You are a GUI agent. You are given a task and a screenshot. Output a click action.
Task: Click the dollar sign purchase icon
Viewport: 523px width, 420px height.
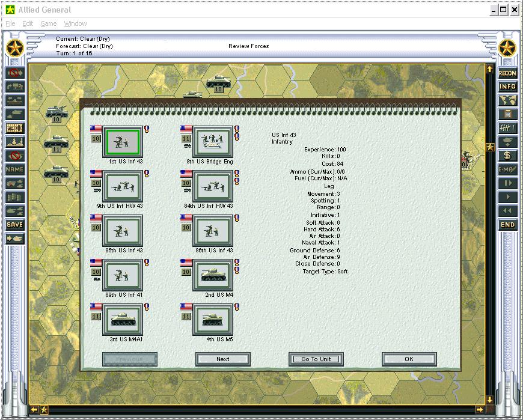pos(507,156)
